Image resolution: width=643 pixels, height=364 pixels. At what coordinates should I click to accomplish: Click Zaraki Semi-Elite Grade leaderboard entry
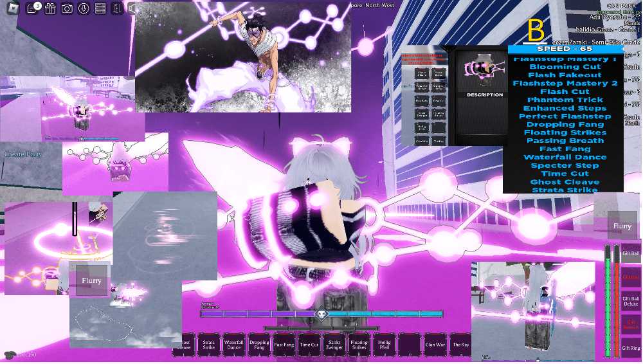(596, 42)
